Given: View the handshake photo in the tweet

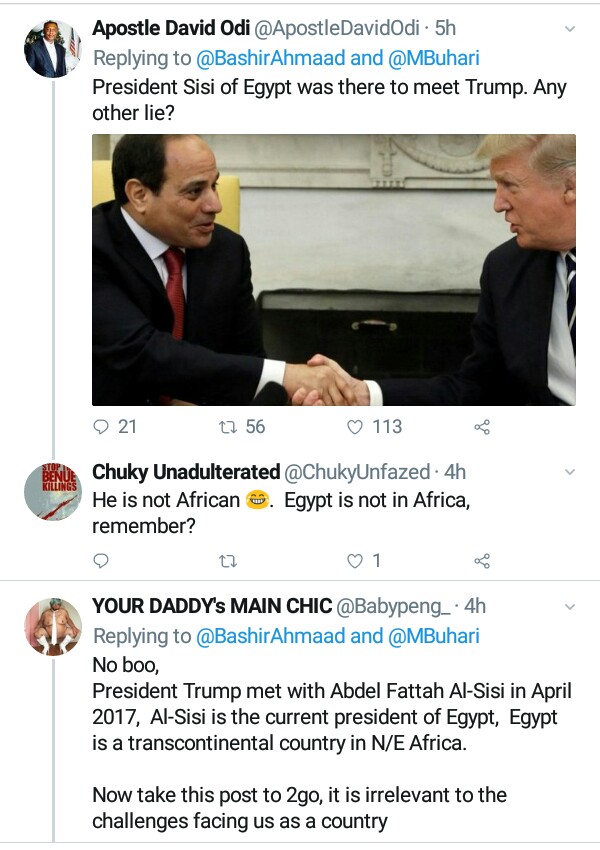Looking at the screenshot, I should (x=334, y=270).
